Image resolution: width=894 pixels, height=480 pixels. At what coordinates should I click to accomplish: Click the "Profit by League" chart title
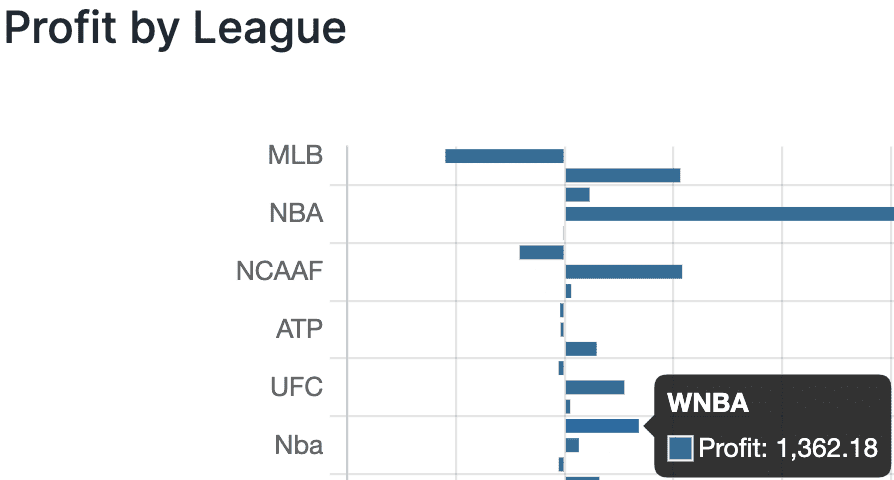176,28
